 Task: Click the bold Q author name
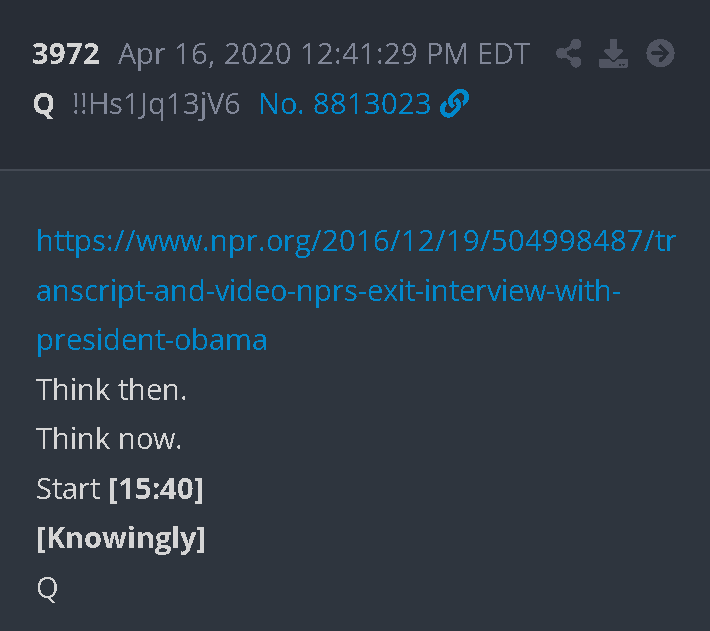pyautogui.click(x=44, y=105)
